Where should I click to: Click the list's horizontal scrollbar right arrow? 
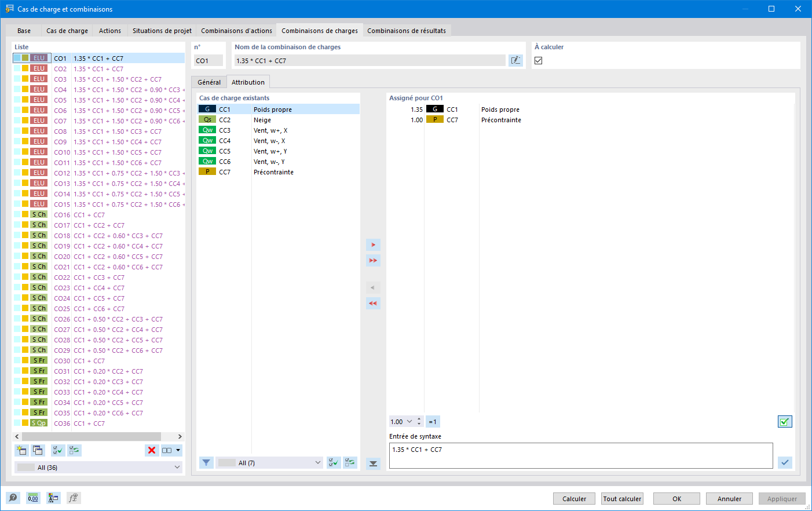[x=180, y=436]
